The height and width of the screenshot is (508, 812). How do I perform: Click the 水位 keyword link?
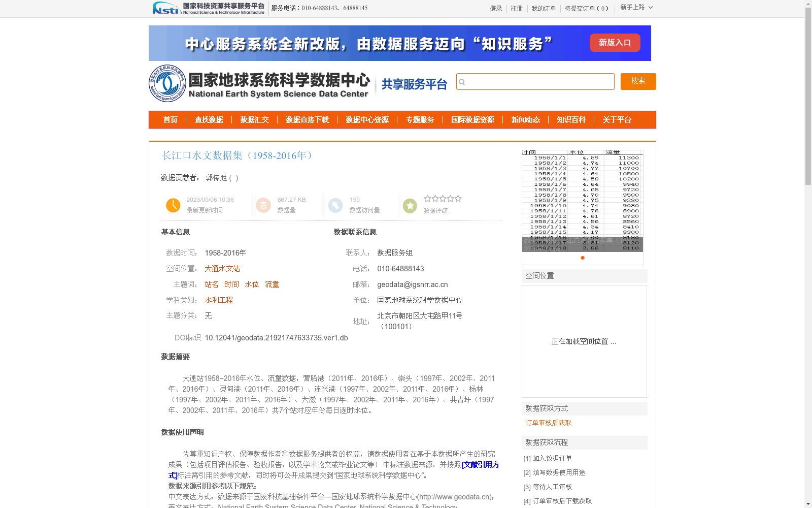[x=252, y=284]
